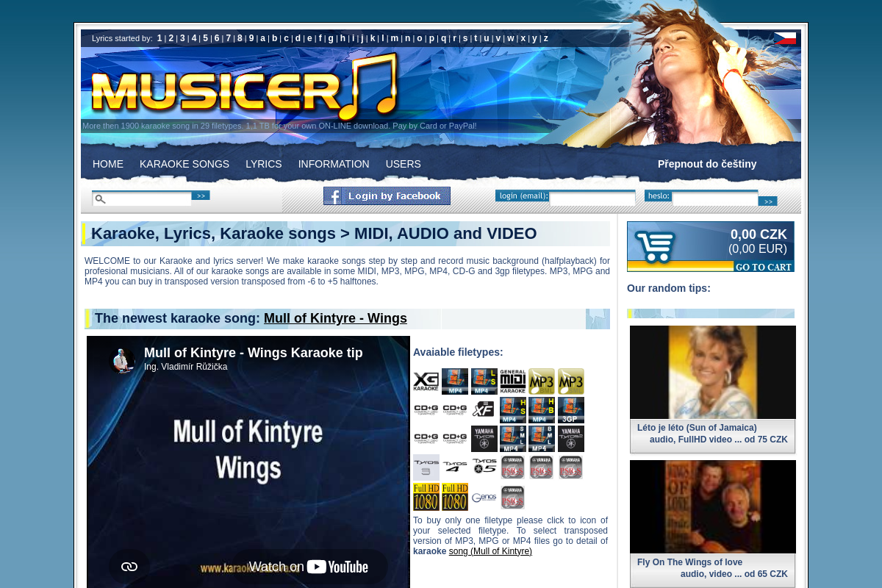882x588 pixels.
Task: Browse lyrics starting with letter m
Action: coord(395,38)
